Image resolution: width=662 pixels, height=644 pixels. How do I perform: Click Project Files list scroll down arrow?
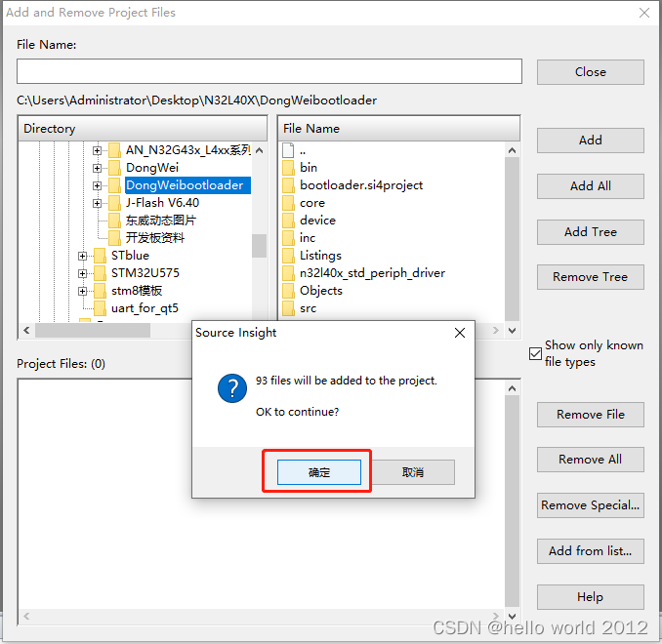tap(512, 616)
